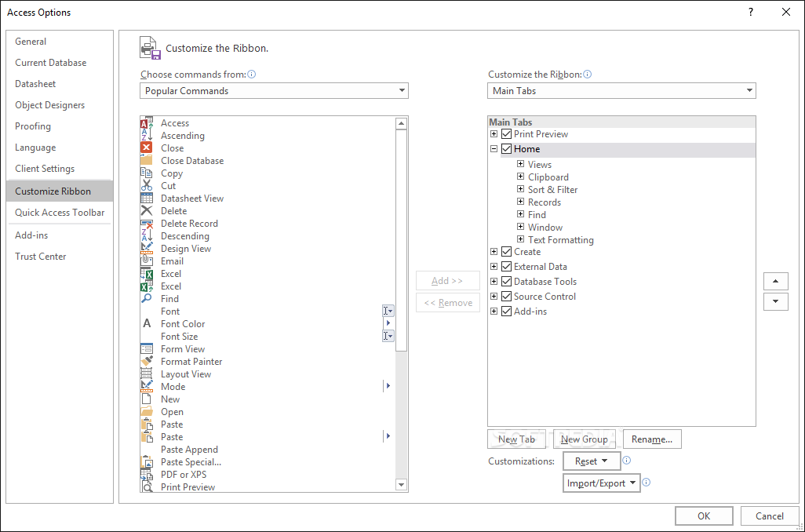
Task: Click the Font Color letter A icon
Action: coord(147,323)
